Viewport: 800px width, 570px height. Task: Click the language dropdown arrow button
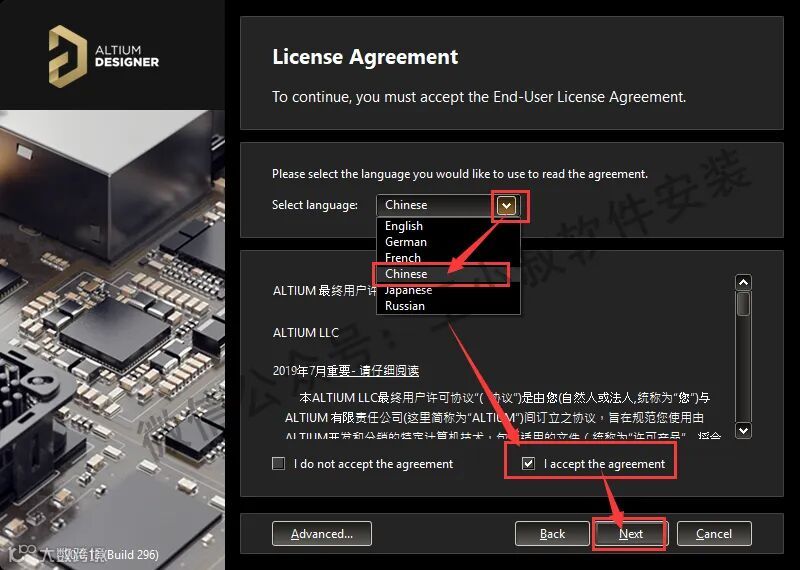click(506, 206)
